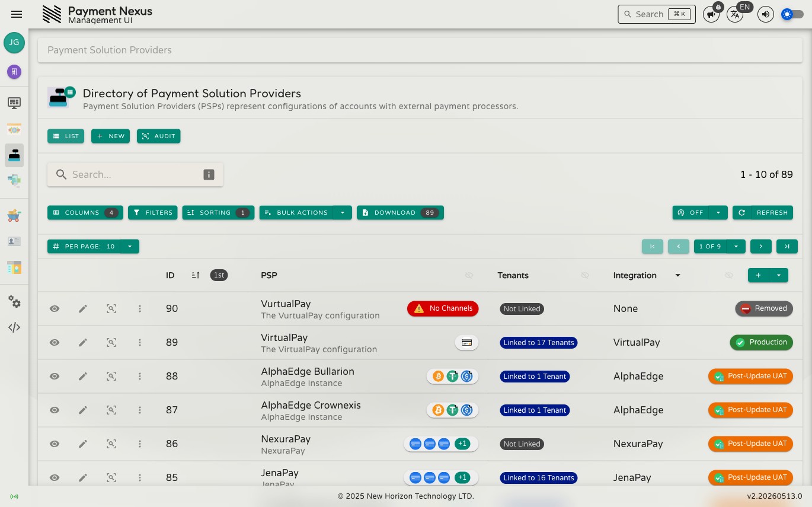Focus the directory Search... input field
This screenshot has width=812, height=507.
coord(135,174)
